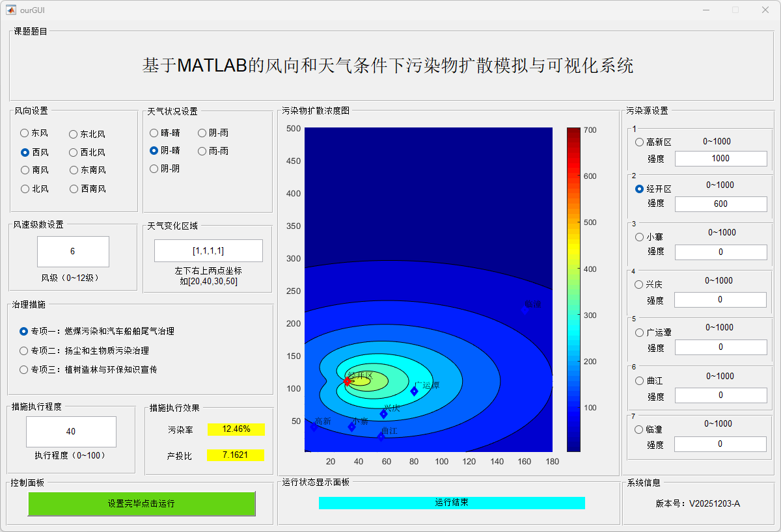Viewport: 781px width, 532px height.
Task: Select 专项二 dust and biomass treatment
Action: coord(25,351)
